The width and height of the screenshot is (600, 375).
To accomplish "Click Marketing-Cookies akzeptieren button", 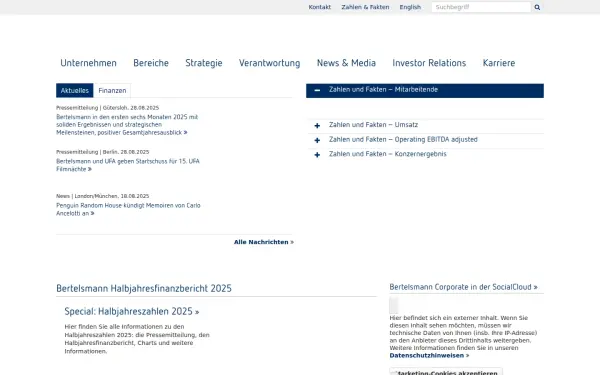I will click(446, 372).
